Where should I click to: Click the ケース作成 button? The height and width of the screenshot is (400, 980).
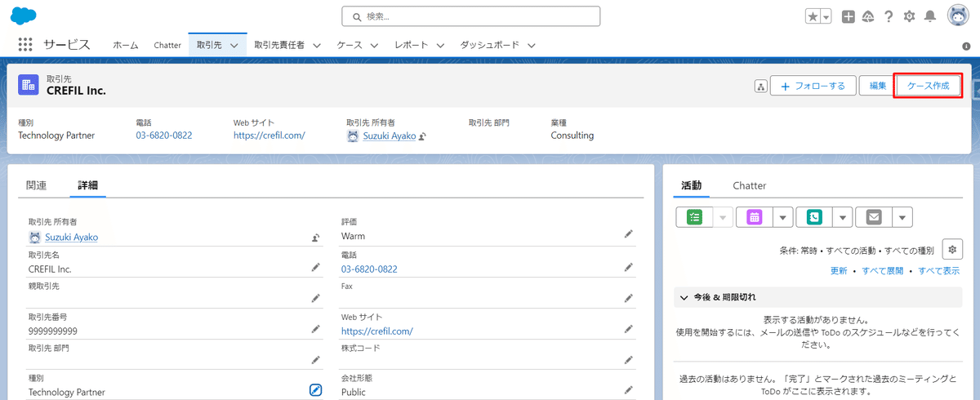click(929, 86)
